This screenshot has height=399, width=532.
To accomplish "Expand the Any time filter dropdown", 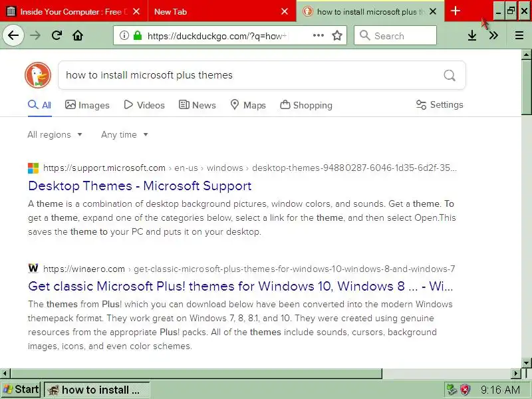I will coord(124,135).
